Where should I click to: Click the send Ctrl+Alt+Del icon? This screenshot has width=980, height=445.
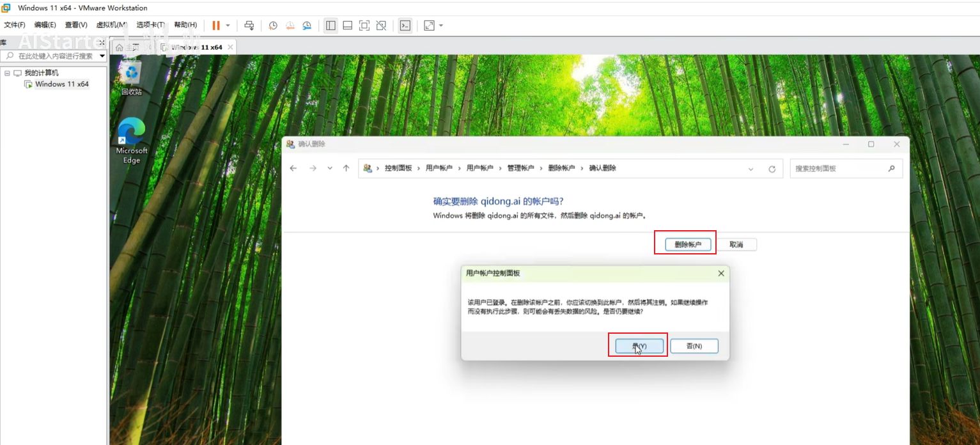[x=249, y=26]
